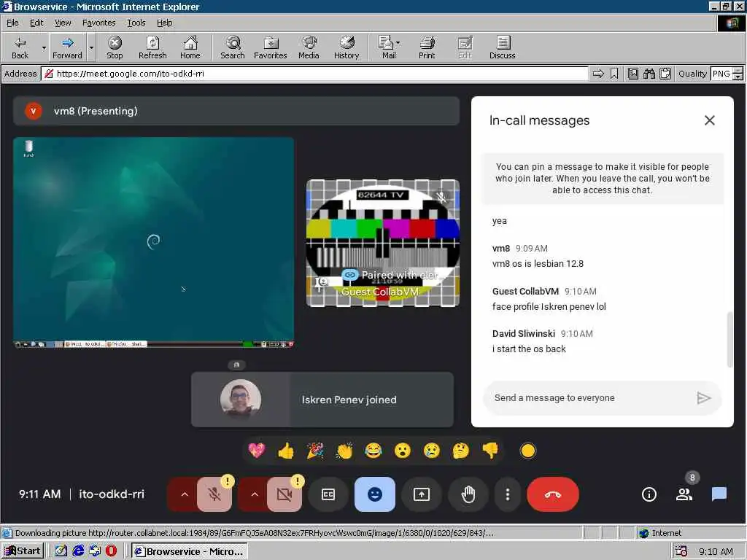Screen dimensions: 747x560
Task: Show the participants people list
Action: coord(684,494)
